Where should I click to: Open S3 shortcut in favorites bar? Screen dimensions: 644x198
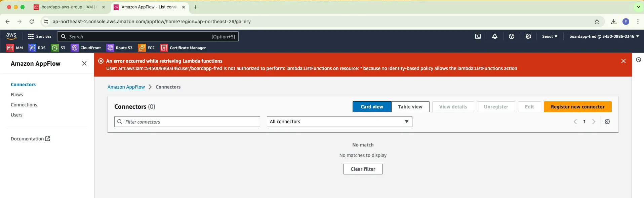pyautogui.click(x=58, y=48)
